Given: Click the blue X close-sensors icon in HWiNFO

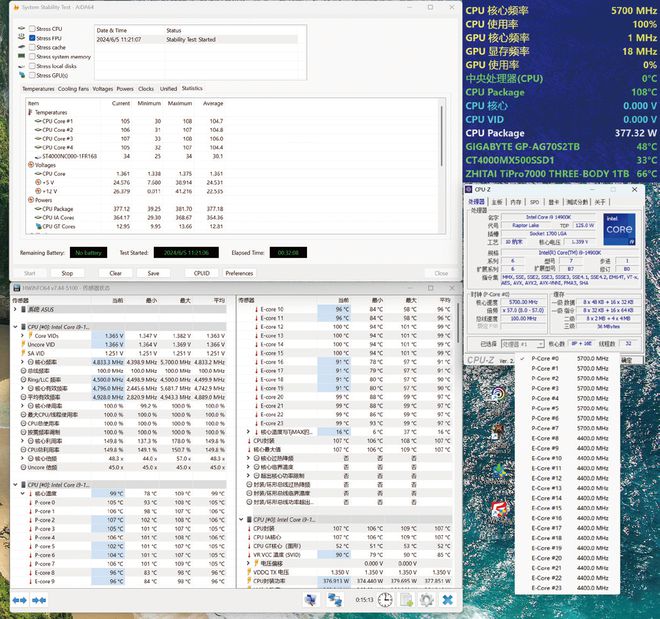Looking at the screenshot, I should click(447, 600).
